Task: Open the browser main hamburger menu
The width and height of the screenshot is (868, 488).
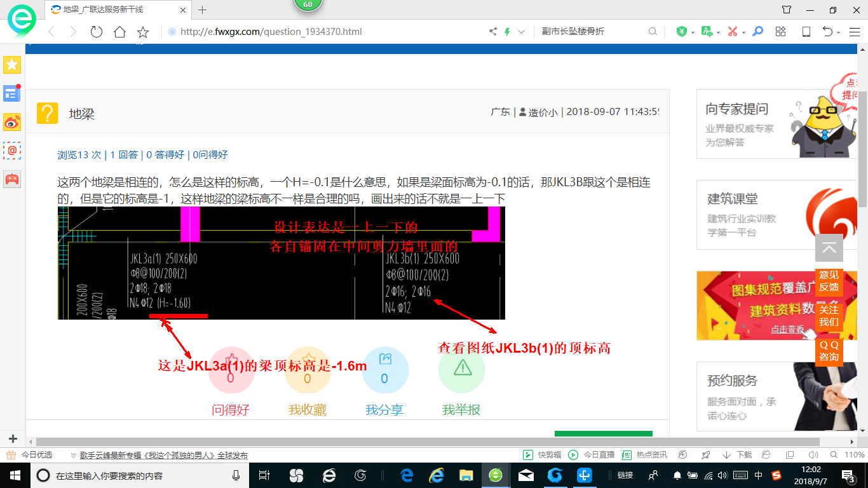Action: tap(855, 32)
